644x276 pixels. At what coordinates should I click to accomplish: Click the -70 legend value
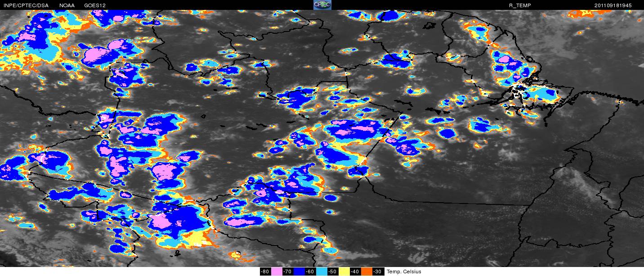click(x=288, y=271)
